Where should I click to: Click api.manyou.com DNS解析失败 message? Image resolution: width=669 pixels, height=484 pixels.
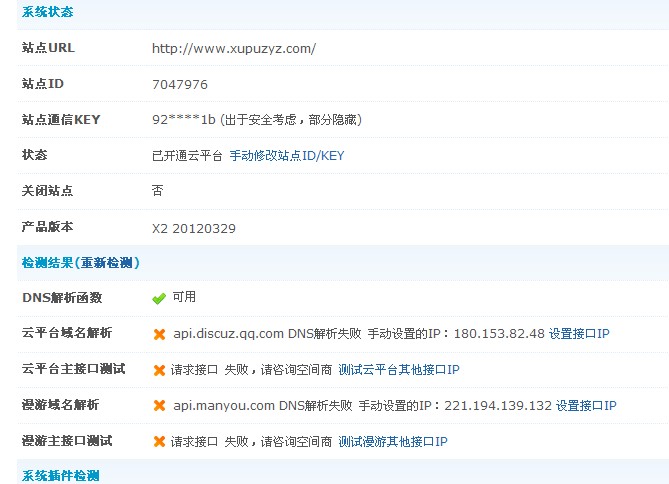pos(263,405)
